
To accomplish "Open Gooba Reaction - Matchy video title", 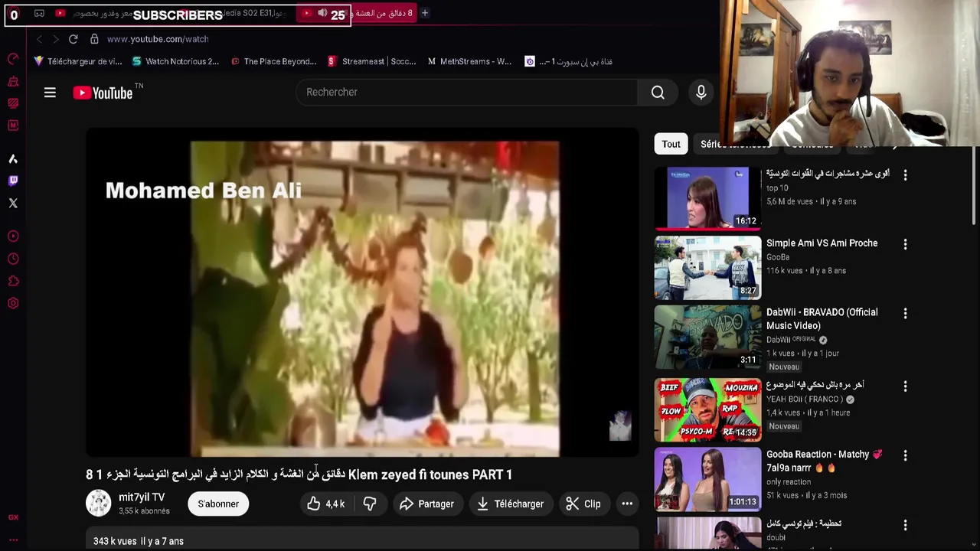I will 825,461.
